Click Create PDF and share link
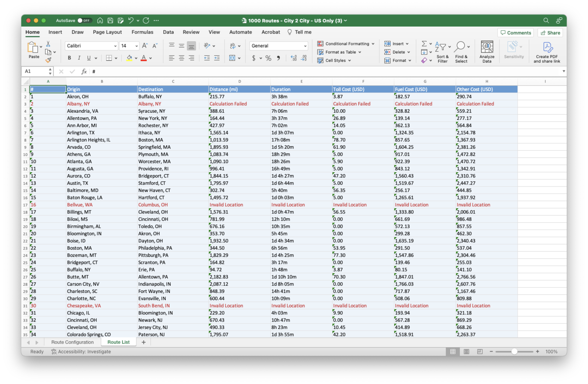 tap(547, 52)
